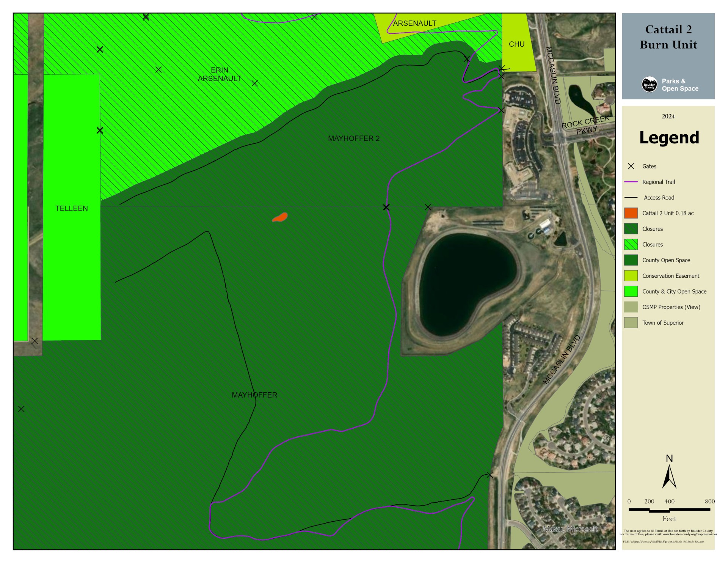Click the southeast gate marker near McCaslin Blvd
728x563 pixels.
pos(490,475)
